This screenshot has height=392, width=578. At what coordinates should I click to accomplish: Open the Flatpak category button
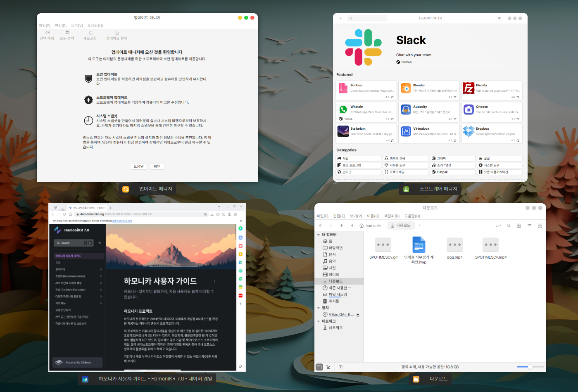[x=453, y=172]
